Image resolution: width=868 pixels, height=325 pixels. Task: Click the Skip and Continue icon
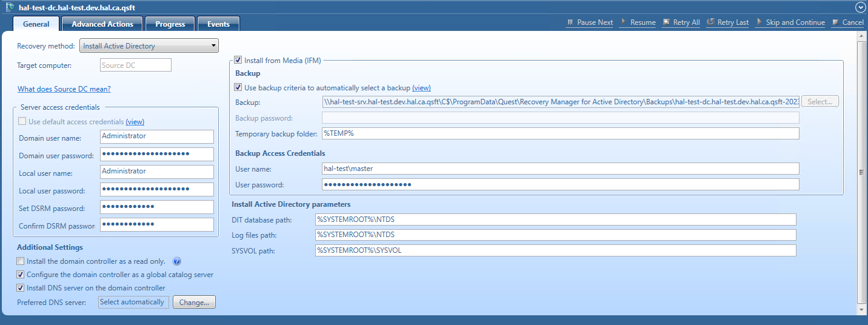759,22
